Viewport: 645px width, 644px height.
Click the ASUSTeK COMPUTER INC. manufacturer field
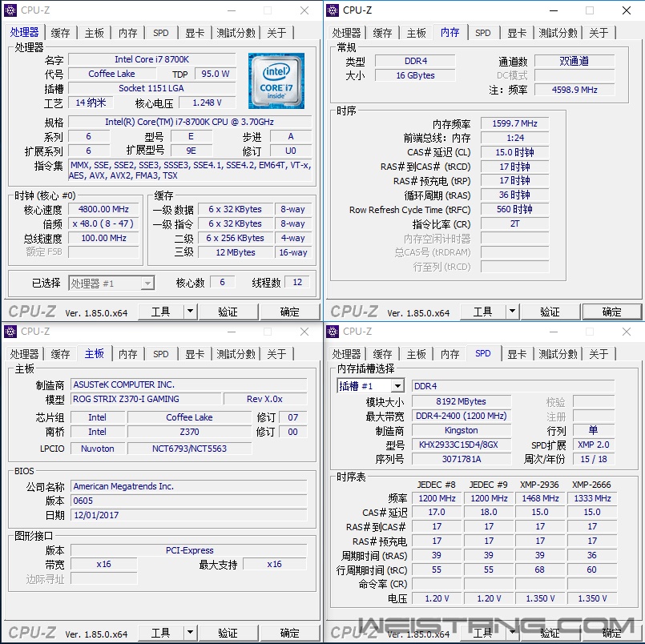[x=189, y=384]
